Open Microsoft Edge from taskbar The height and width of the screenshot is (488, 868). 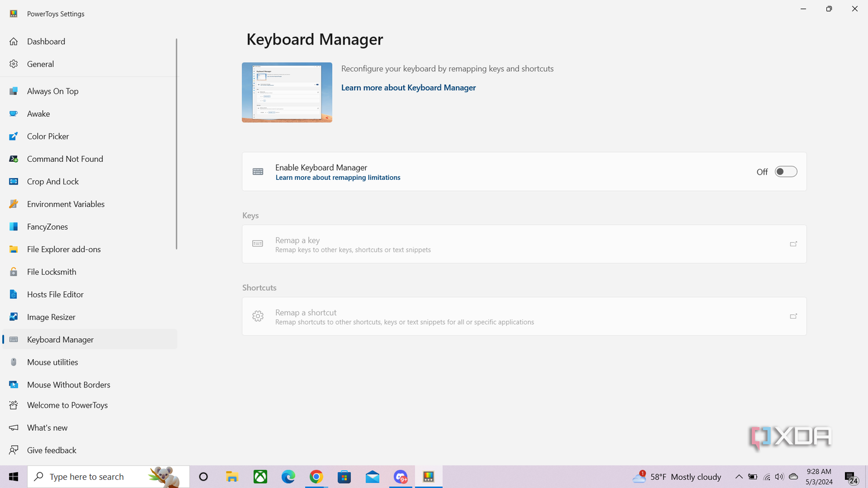coord(288,477)
